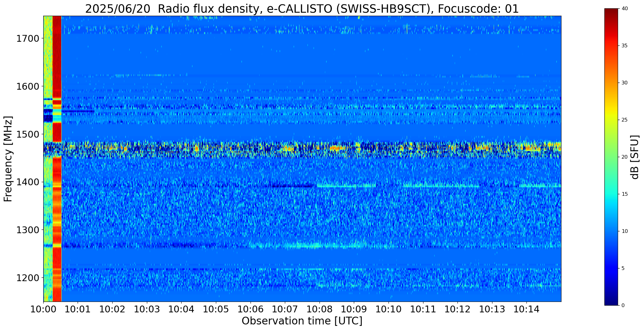644x330 pixels.
Task: Click the 'Observation time [UTC]' axis label
Action: (302, 321)
